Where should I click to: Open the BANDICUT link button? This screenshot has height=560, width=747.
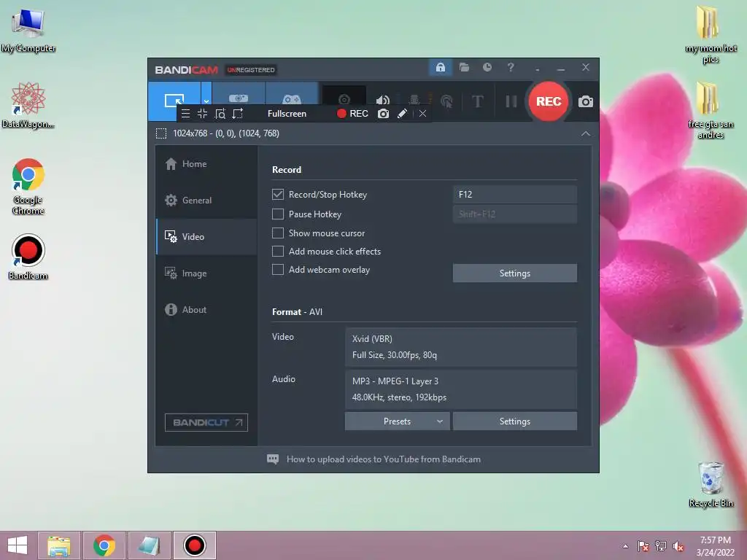pos(206,422)
